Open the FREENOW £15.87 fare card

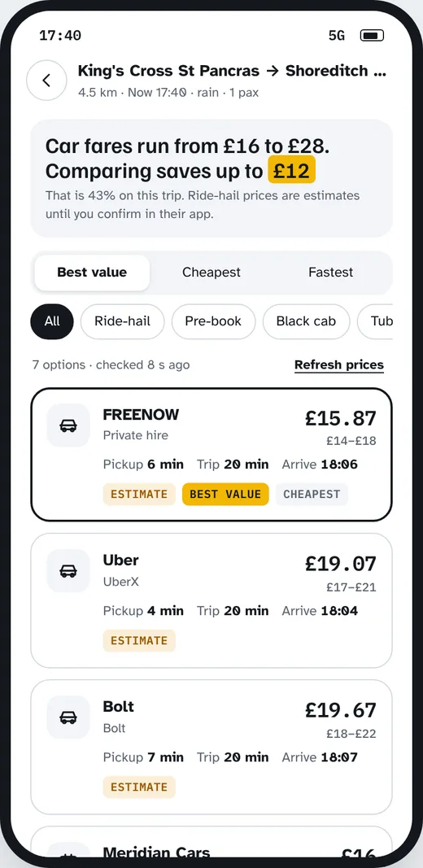[211, 455]
